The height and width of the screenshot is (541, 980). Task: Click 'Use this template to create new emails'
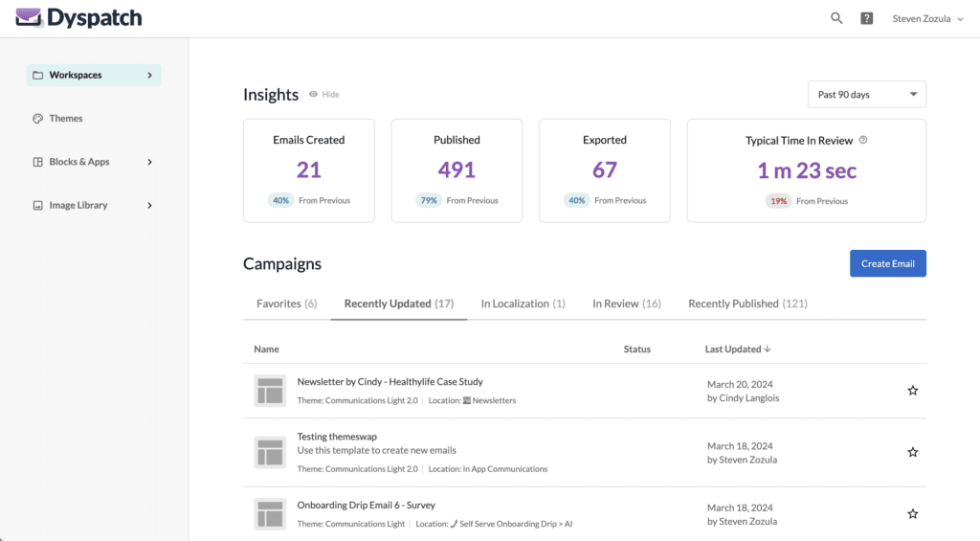tap(376, 450)
